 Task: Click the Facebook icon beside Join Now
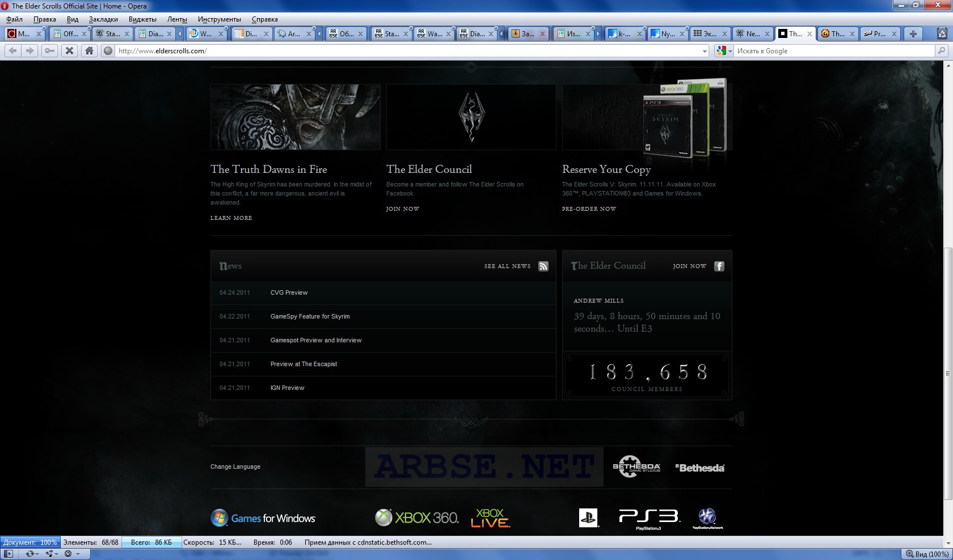point(719,266)
